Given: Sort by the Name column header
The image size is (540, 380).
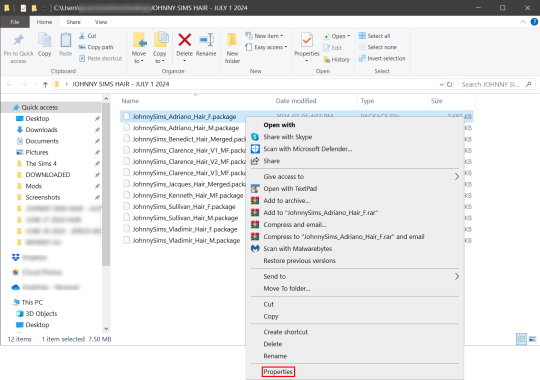Looking at the screenshot, I should click(x=130, y=101).
